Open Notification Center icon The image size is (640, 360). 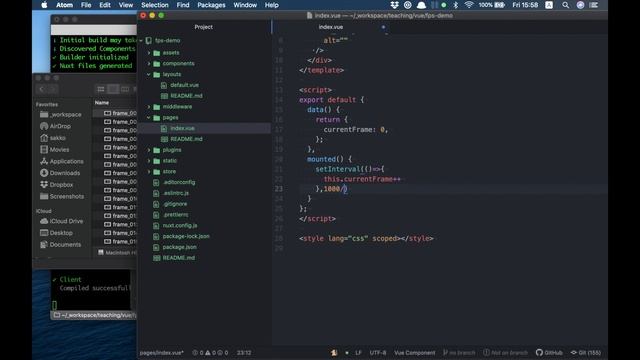tap(594, 5)
